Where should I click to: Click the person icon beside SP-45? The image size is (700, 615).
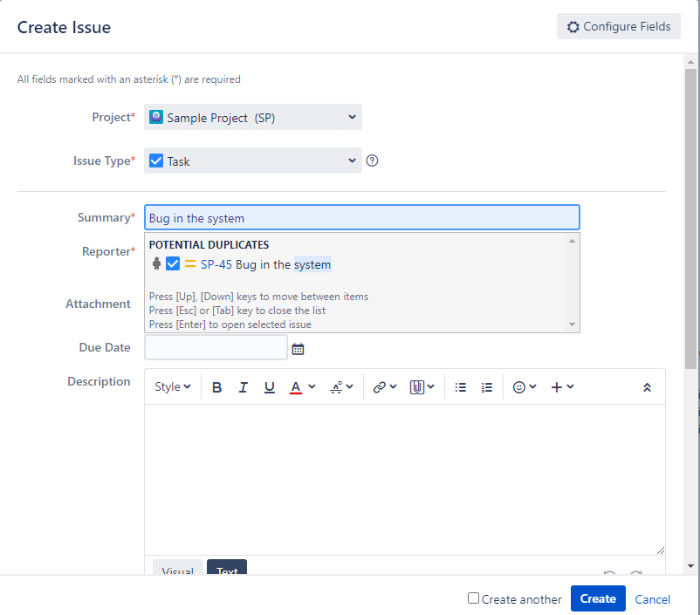click(156, 263)
